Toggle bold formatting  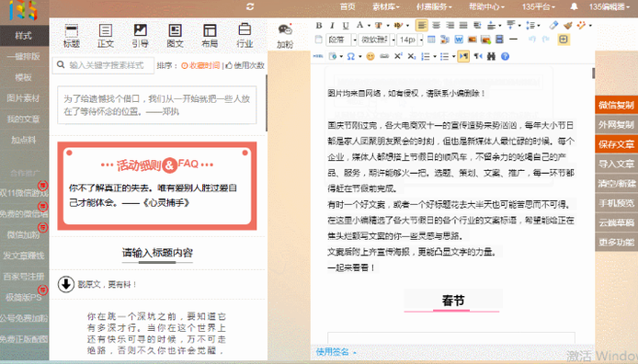[319, 25]
